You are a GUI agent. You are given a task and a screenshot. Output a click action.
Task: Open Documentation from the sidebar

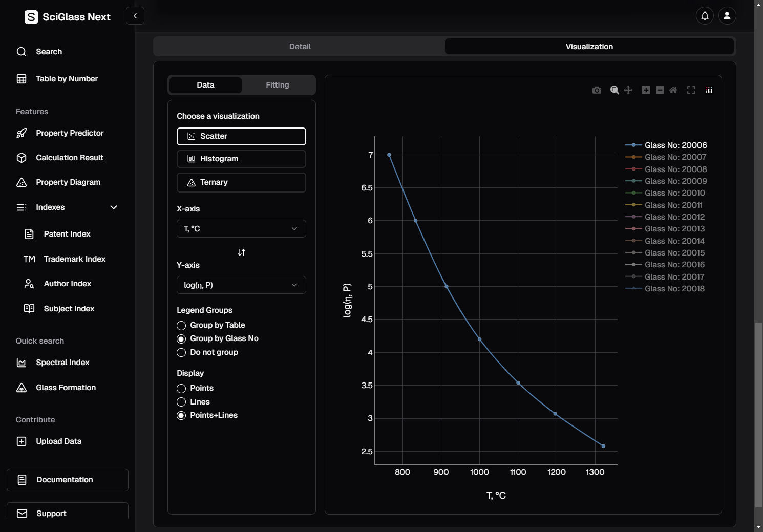(x=68, y=480)
